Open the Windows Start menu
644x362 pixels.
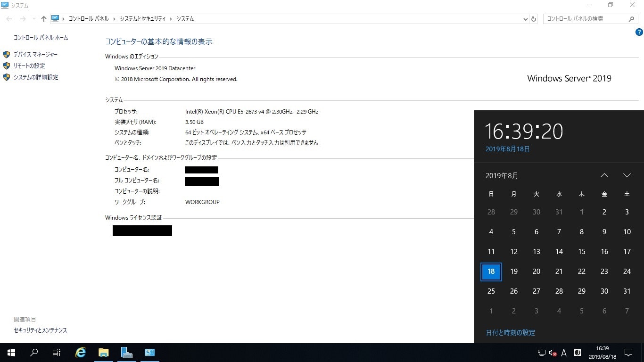[x=11, y=353]
